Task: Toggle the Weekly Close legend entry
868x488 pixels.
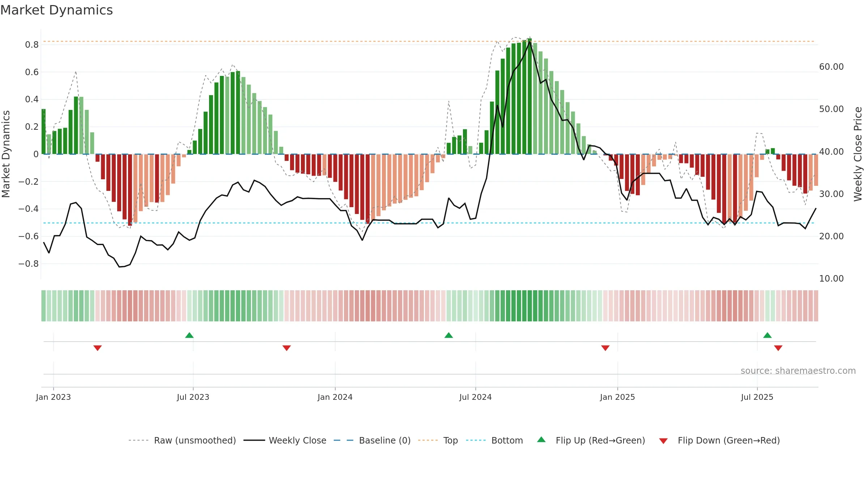Action: tap(285, 441)
